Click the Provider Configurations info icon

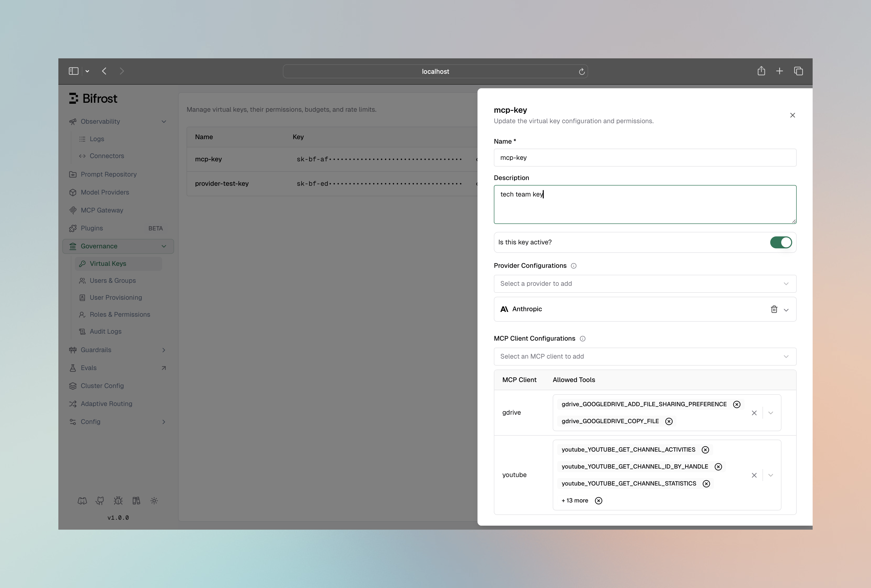coord(573,266)
